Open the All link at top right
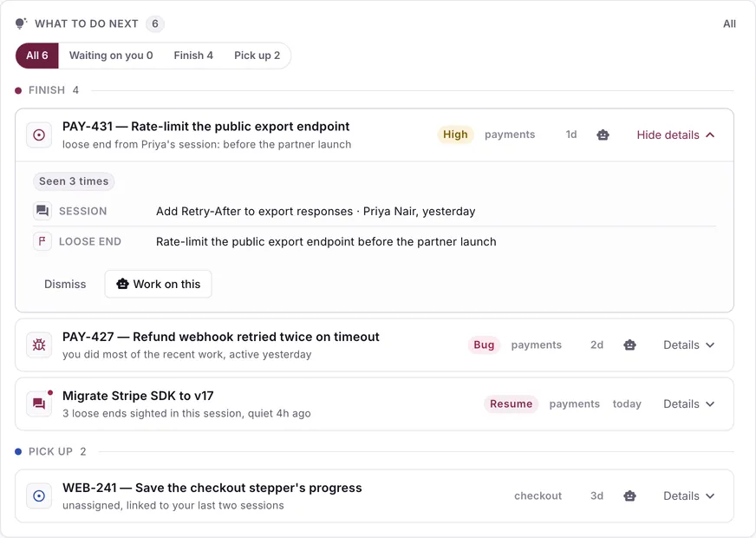Viewport: 756px width, 538px height. coord(729,23)
